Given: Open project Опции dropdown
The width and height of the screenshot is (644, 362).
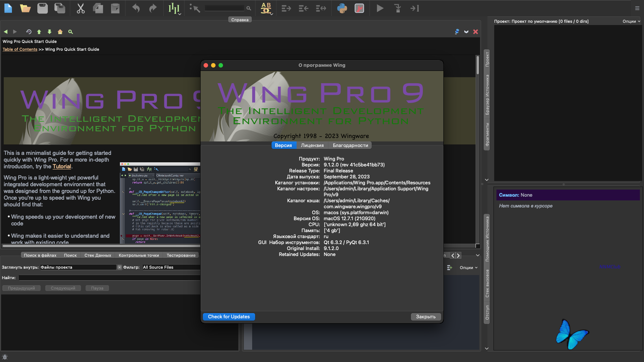Looking at the screenshot, I should coord(631,21).
